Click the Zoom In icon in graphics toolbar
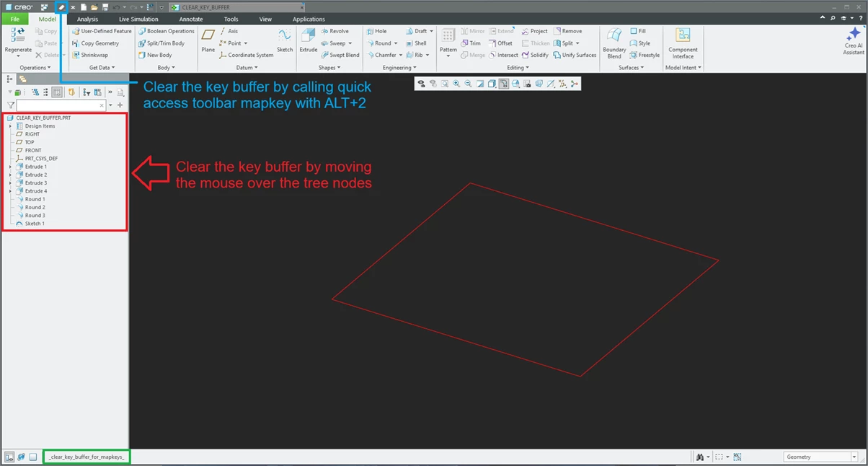868x466 pixels. [x=456, y=84]
